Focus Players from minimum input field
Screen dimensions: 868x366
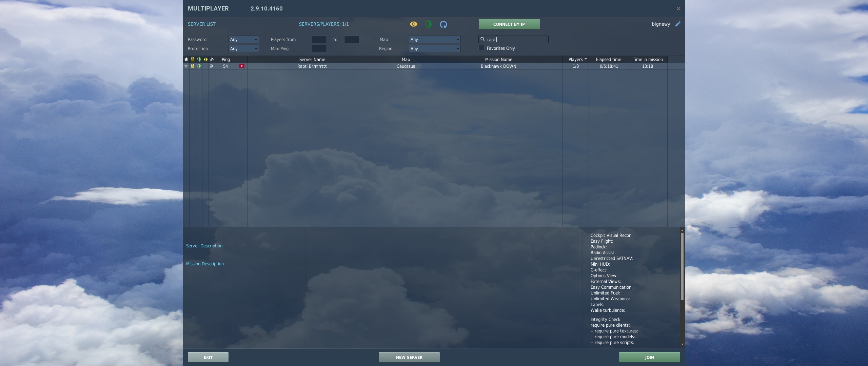point(319,39)
